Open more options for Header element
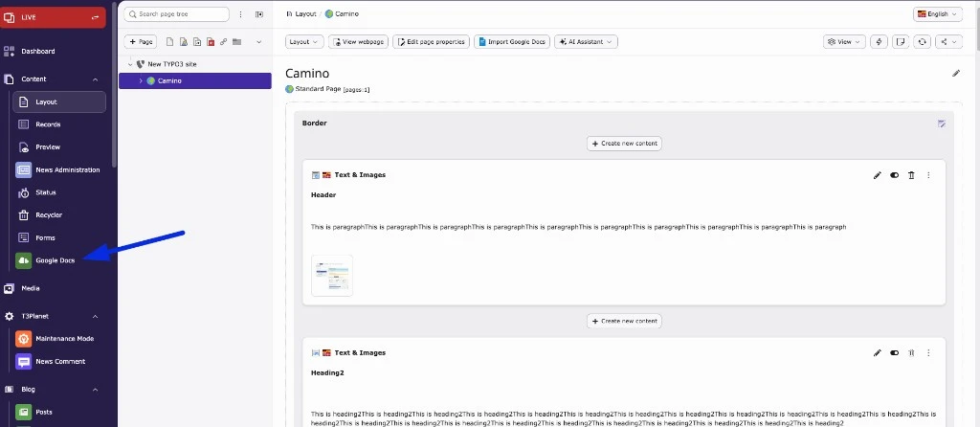This screenshot has width=980, height=427. pos(928,175)
